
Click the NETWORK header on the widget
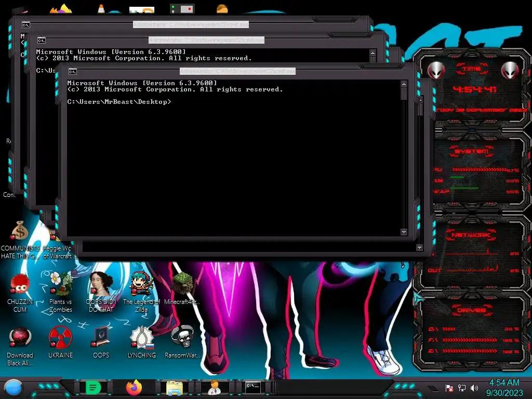click(471, 235)
